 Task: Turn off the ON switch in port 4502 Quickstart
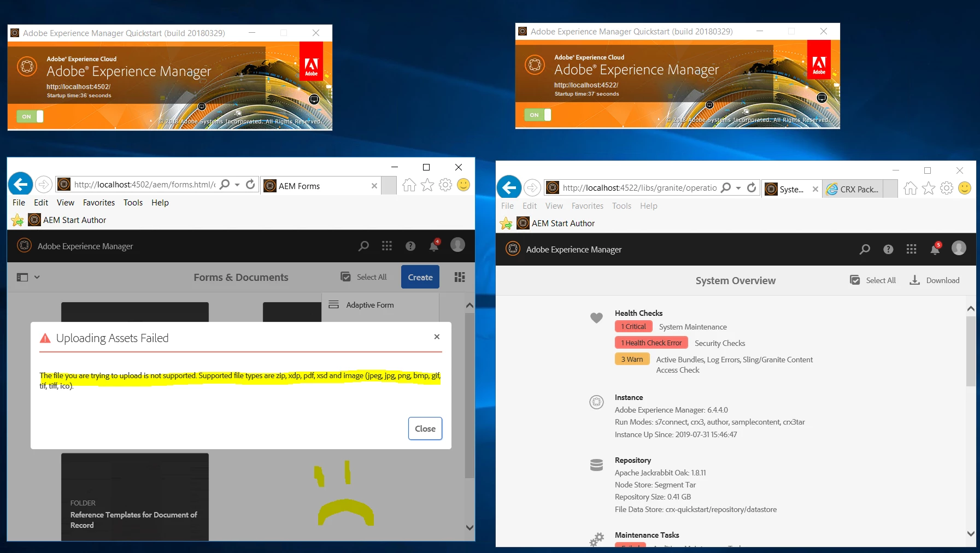point(30,116)
